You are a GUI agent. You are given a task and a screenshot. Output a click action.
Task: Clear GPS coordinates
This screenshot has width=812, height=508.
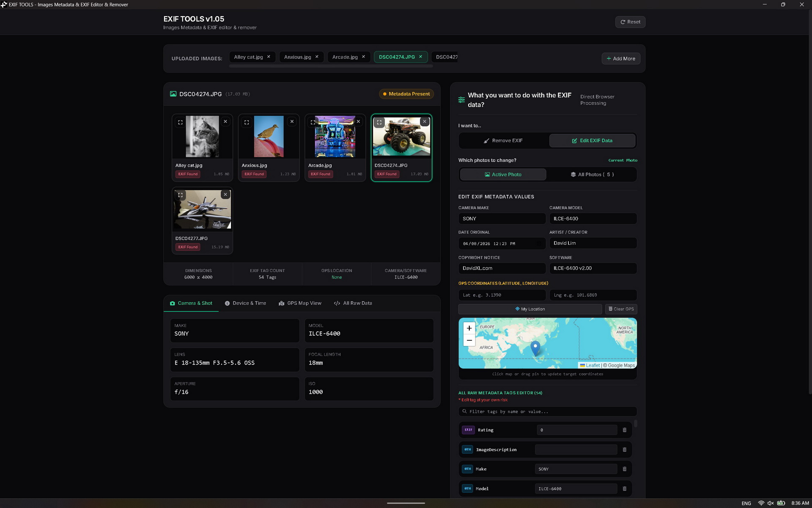621,309
